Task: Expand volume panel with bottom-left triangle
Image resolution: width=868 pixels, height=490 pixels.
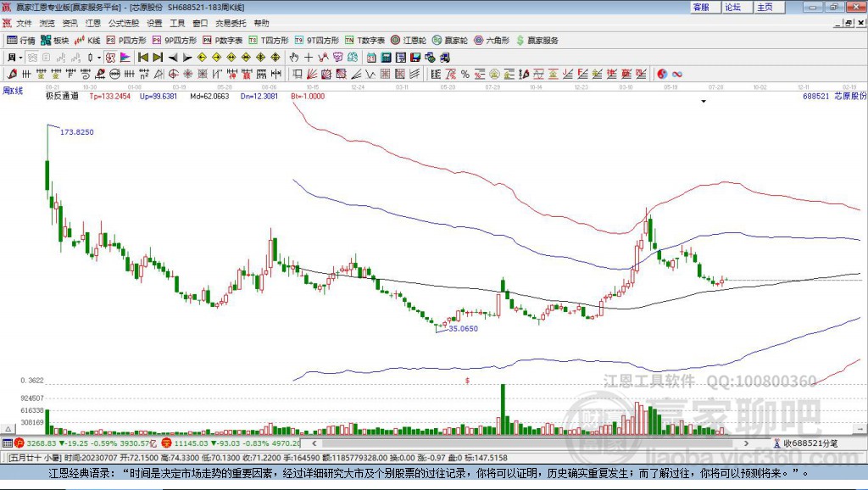Action: pos(8,429)
